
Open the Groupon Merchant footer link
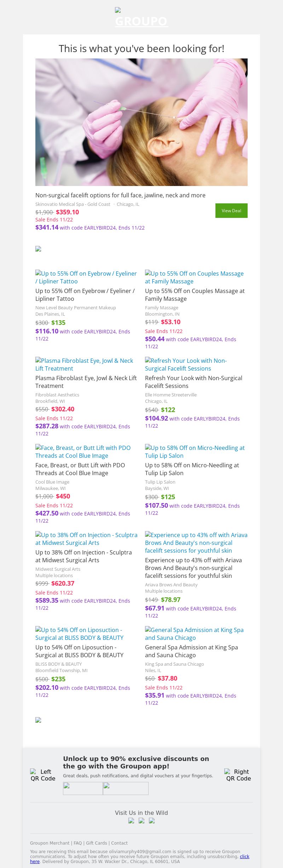click(x=50, y=843)
